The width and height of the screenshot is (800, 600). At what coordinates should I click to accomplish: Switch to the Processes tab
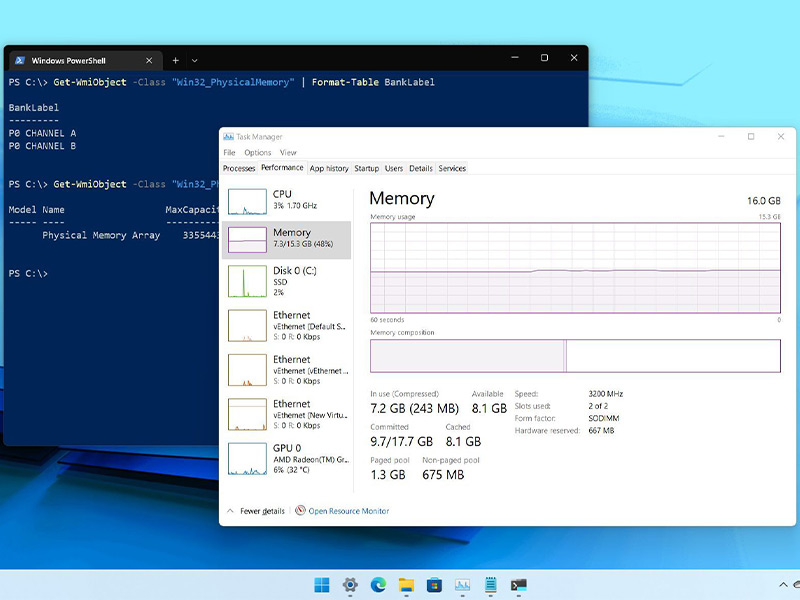pyautogui.click(x=239, y=168)
